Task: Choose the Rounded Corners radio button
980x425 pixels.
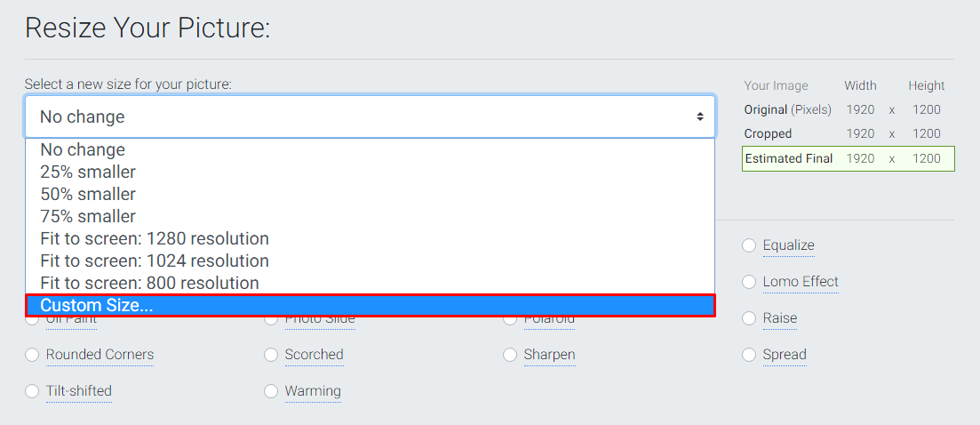Action: pyautogui.click(x=32, y=355)
